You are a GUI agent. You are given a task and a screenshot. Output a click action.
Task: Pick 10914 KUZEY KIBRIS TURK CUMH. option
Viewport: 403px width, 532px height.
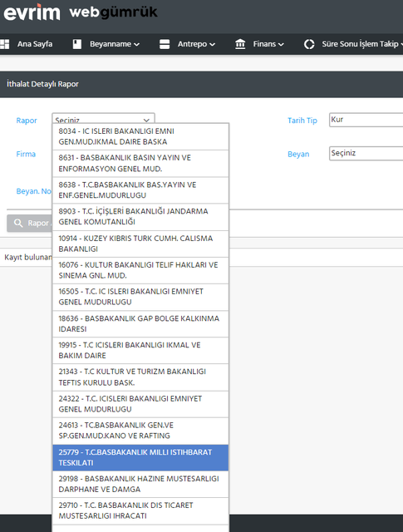pos(140,244)
